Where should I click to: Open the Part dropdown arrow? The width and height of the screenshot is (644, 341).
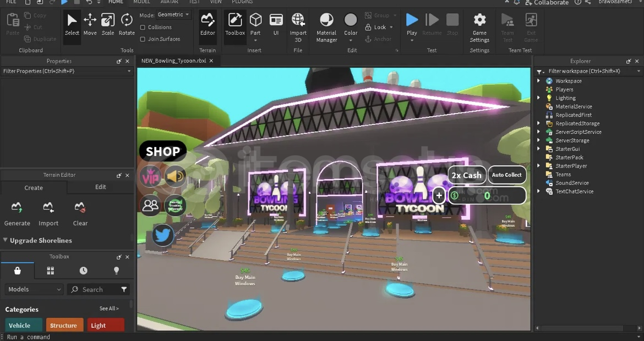click(x=255, y=40)
